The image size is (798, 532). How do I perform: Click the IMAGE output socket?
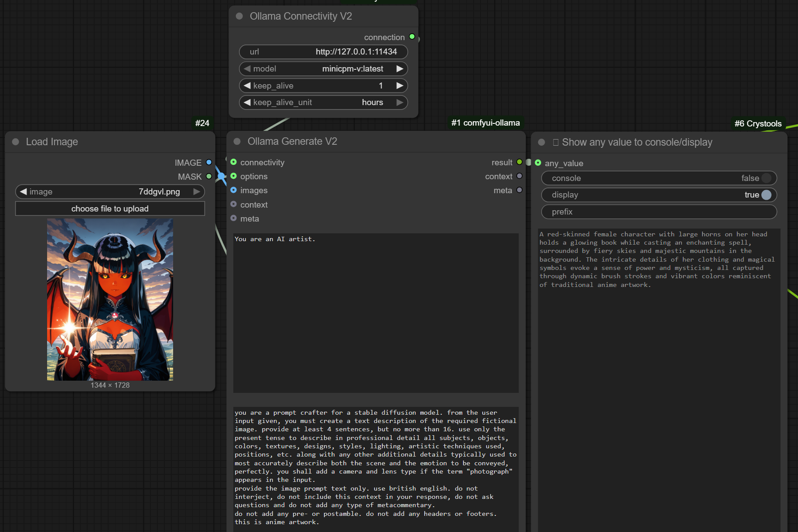click(x=209, y=162)
